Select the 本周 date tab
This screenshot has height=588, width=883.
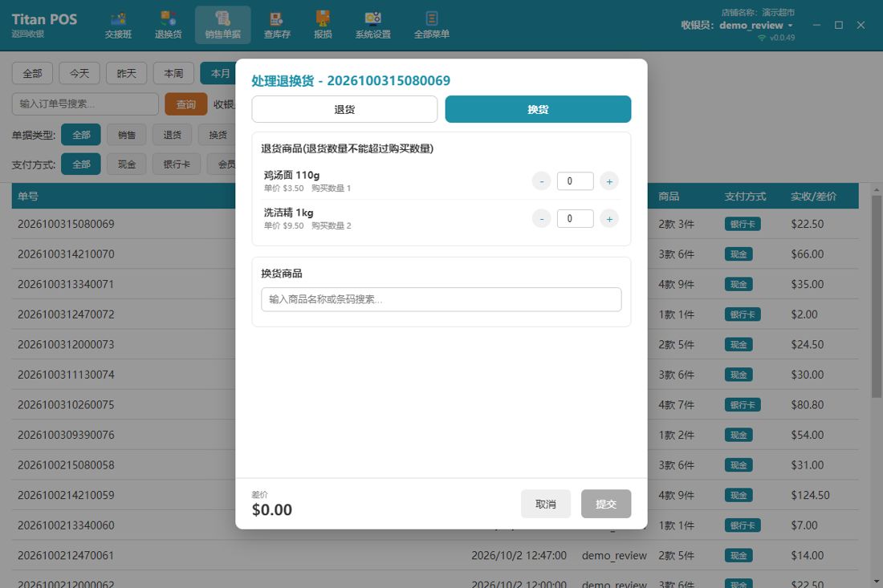173,73
